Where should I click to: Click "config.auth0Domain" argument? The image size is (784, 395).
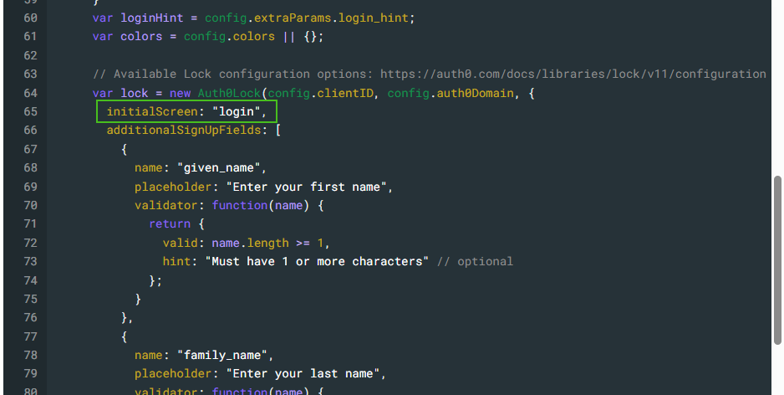450,93
